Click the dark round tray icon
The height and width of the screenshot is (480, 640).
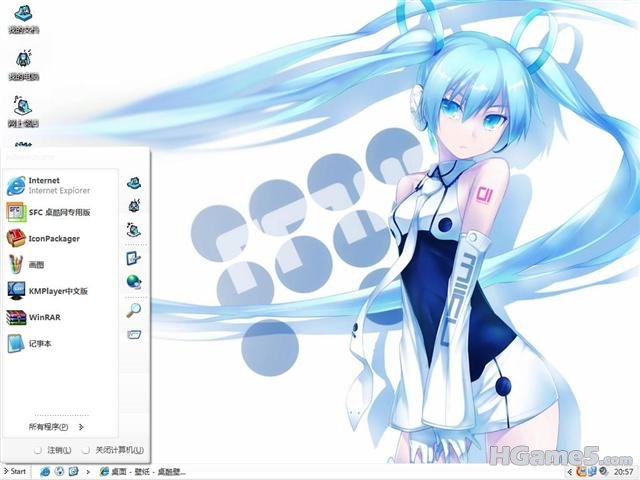point(603,472)
